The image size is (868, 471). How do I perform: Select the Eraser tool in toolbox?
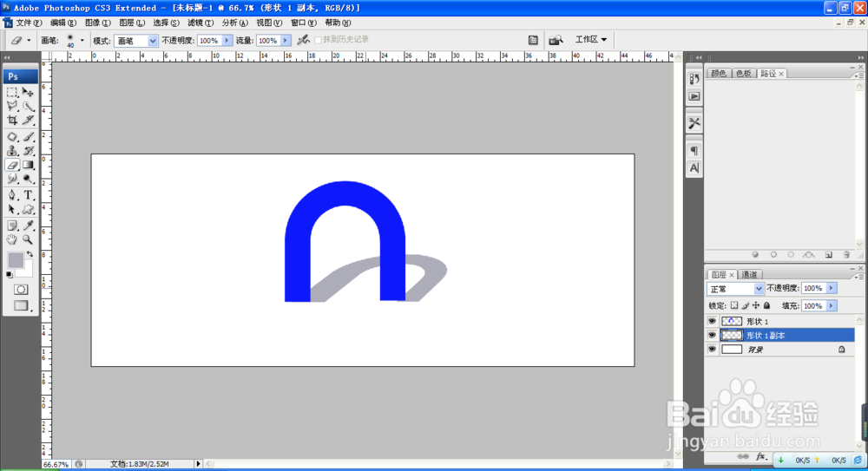coord(12,165)
